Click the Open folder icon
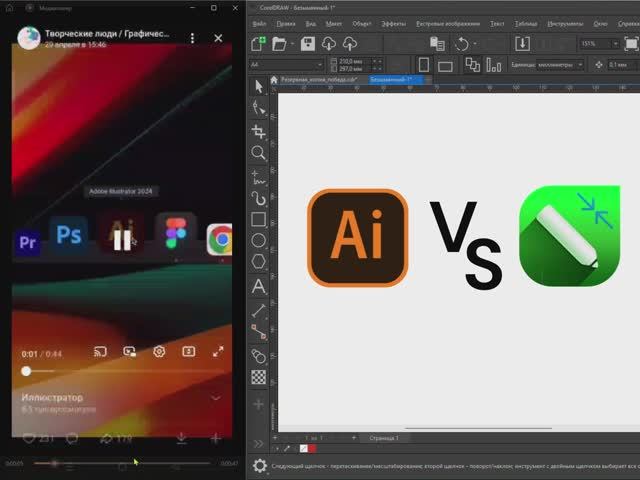This screenshot has height=480, width=640. (x=279, y=43)
